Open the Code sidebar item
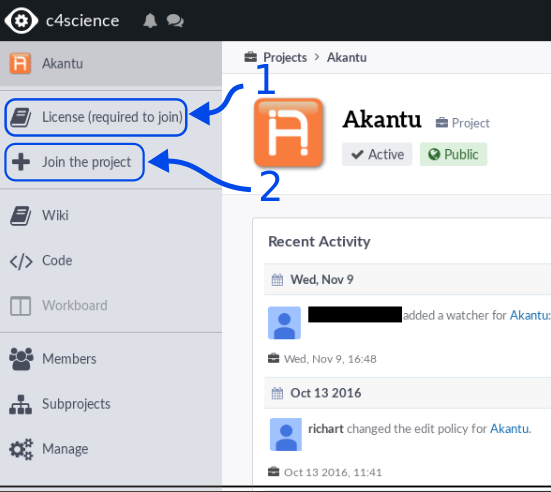The height and width of the screenshot is (492, 551). (x=57, y=260)
